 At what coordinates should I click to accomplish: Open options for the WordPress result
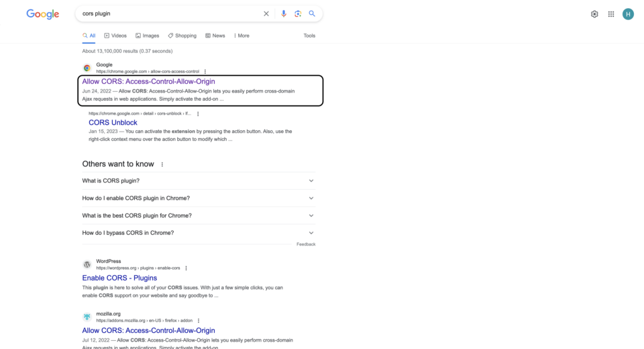pos(186,268)
